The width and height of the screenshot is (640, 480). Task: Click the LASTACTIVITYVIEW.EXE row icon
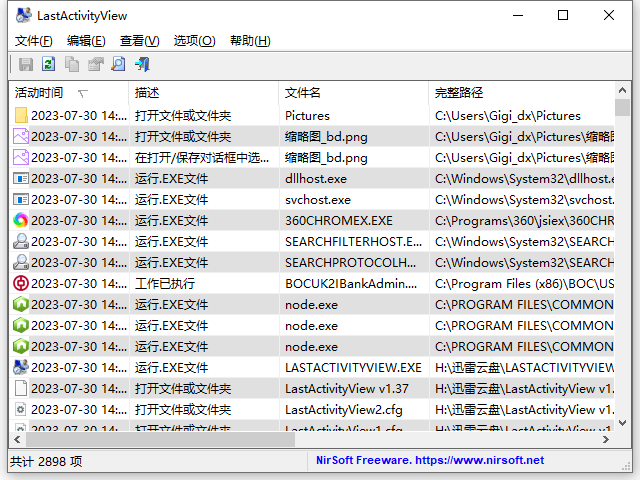(21, 367)
